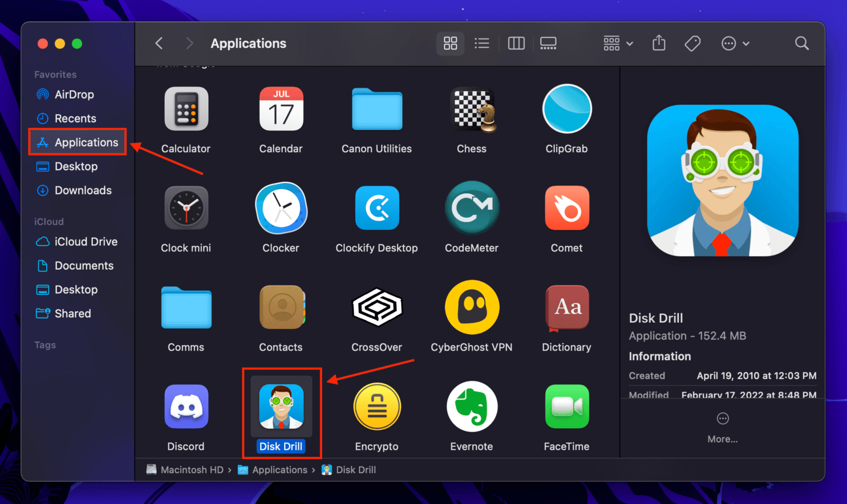Click the Edit Tags toolbar icon
847x504 pixels.
[x=692, y=43]
